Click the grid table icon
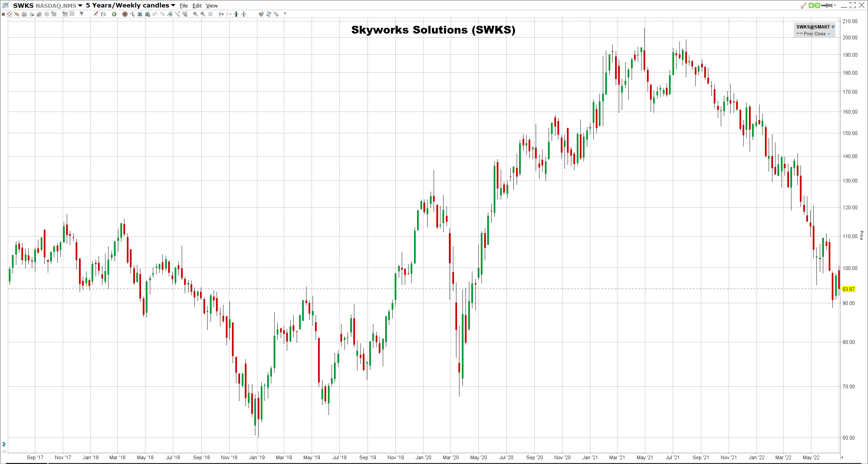The height and width of the screenshot is (464, 868). [x=24, y=14]
